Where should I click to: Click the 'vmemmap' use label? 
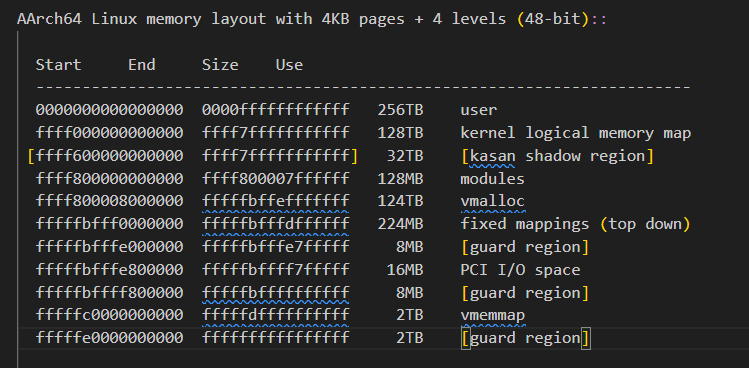coord(492,315)
